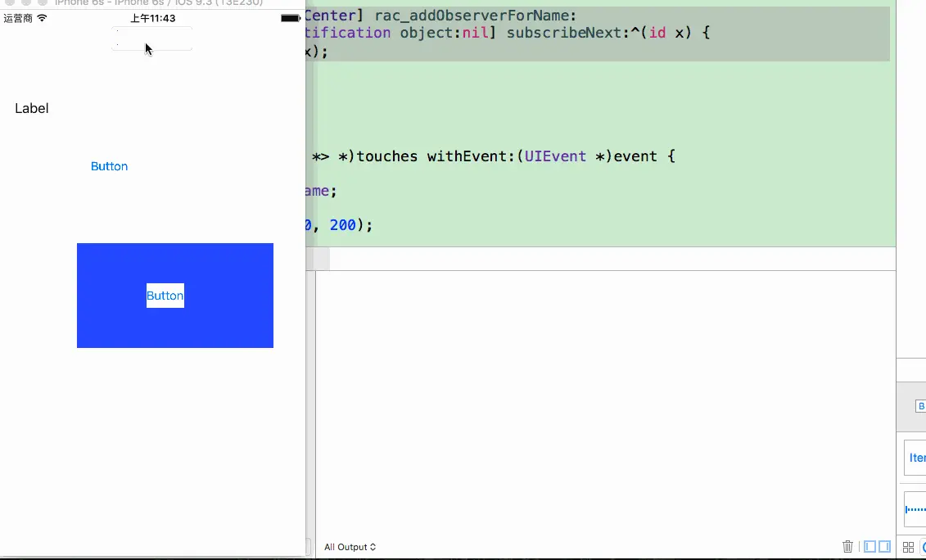This screenshot has height=560, width=926.
Task: Click the 运营商 carrier text
Action: (x=18, y=18)
